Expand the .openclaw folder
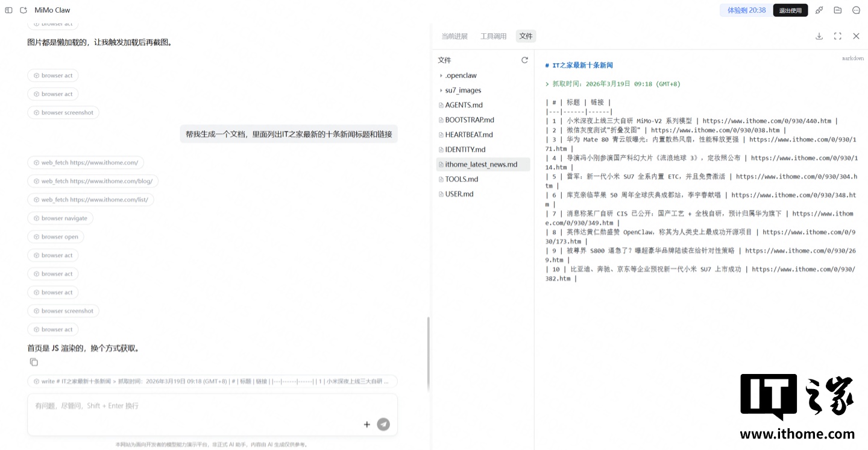Screen dimensions: 868x450 441,75
